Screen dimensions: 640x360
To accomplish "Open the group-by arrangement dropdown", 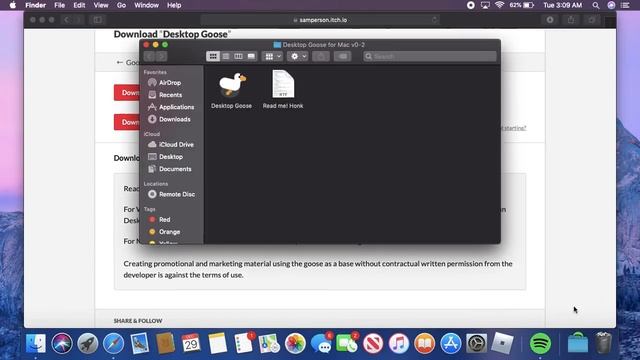I will [273, 56].
